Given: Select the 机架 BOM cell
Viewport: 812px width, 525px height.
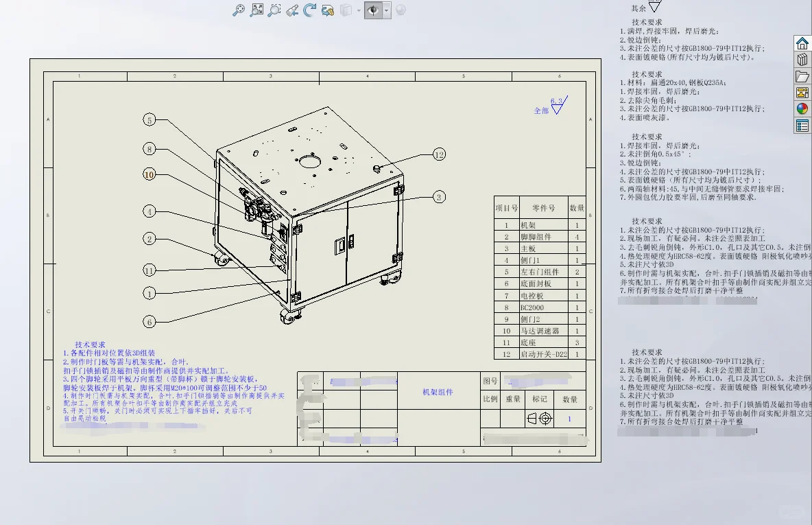Looking at the screenshot, I should coord(544,226).
